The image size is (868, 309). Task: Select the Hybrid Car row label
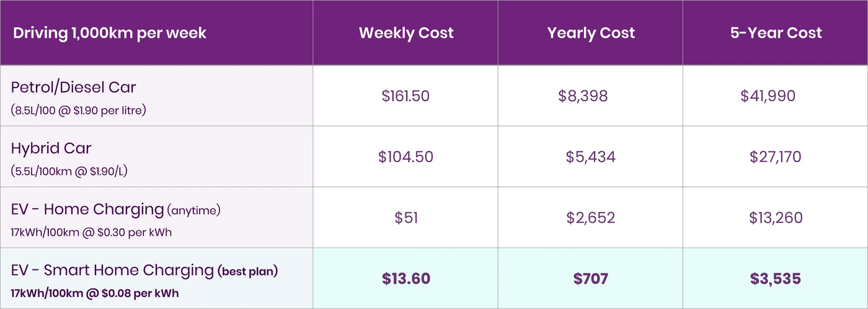coord(51,148)
